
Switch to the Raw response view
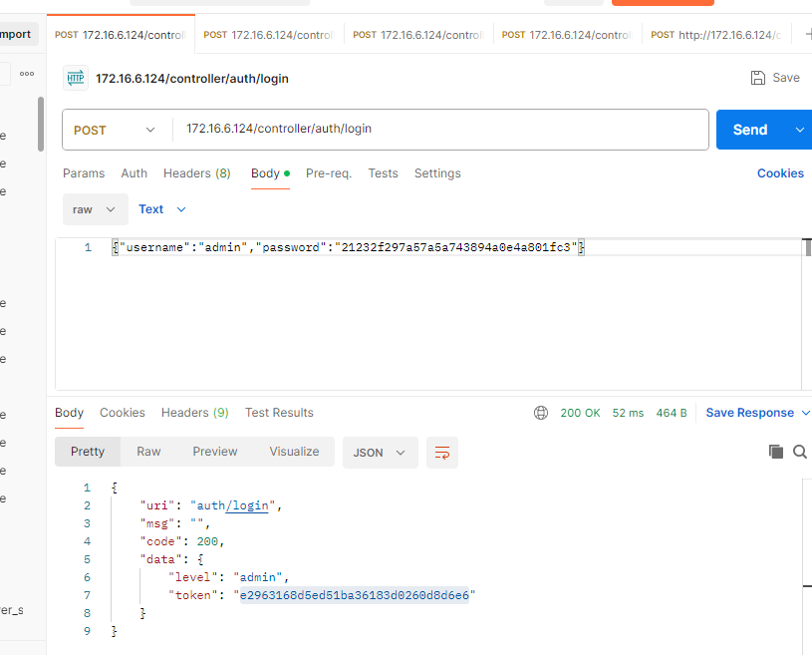pos(148,452)
